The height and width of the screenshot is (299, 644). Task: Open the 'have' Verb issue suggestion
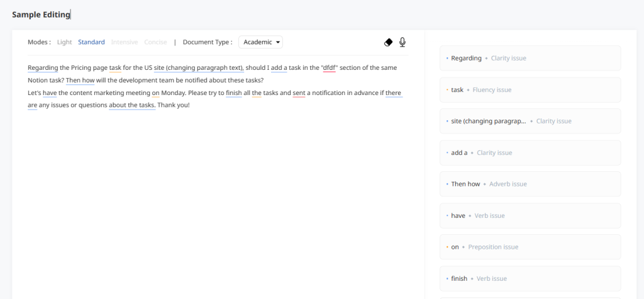[x=530, y=215]
